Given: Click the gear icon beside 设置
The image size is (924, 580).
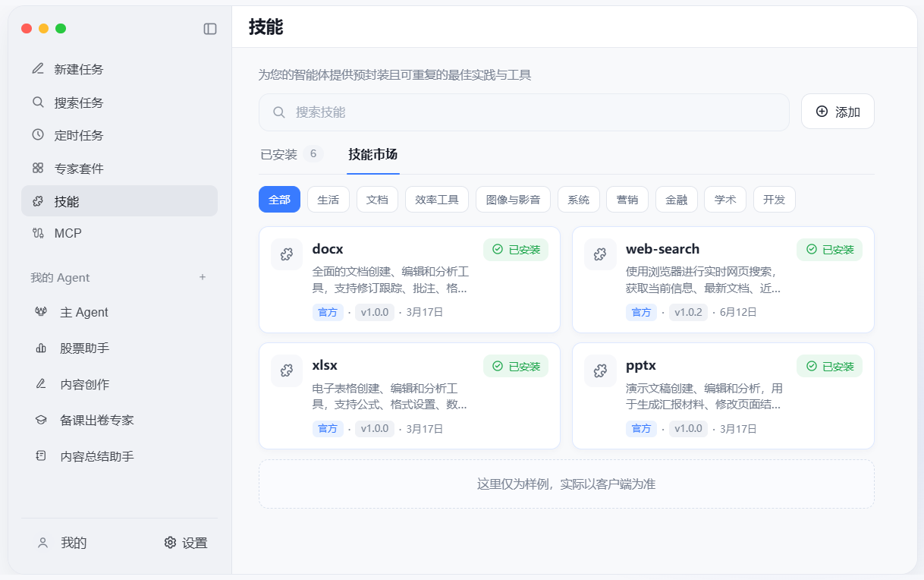Looking at the screenshot, I should pos(170,543).
